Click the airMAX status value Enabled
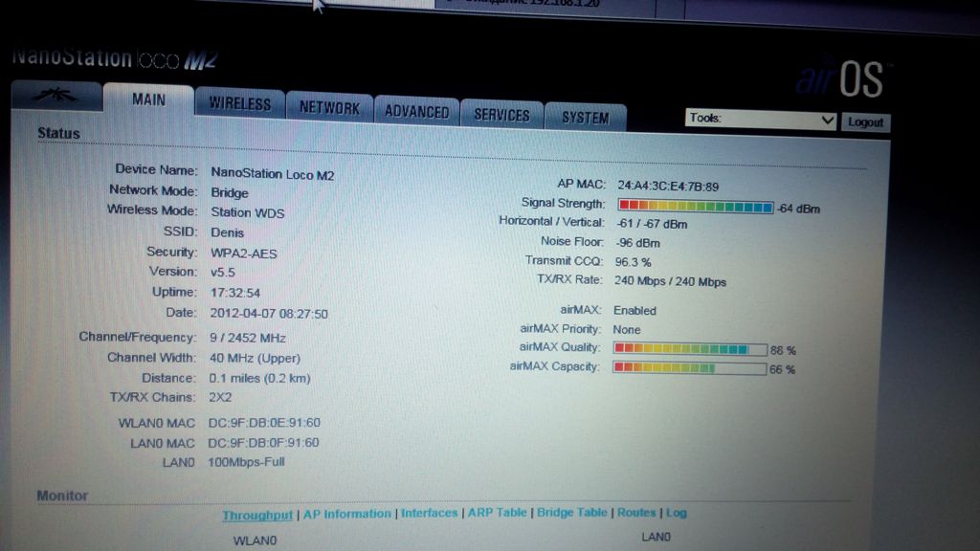This screenshot has width=980, height=551. click(x=635, y=311)
